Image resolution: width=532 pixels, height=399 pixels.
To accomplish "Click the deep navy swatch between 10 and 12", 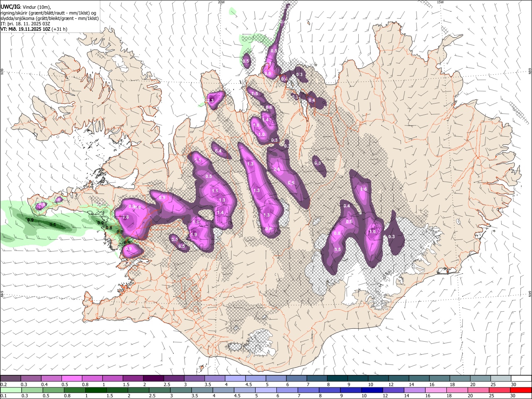I will point(372,390).
